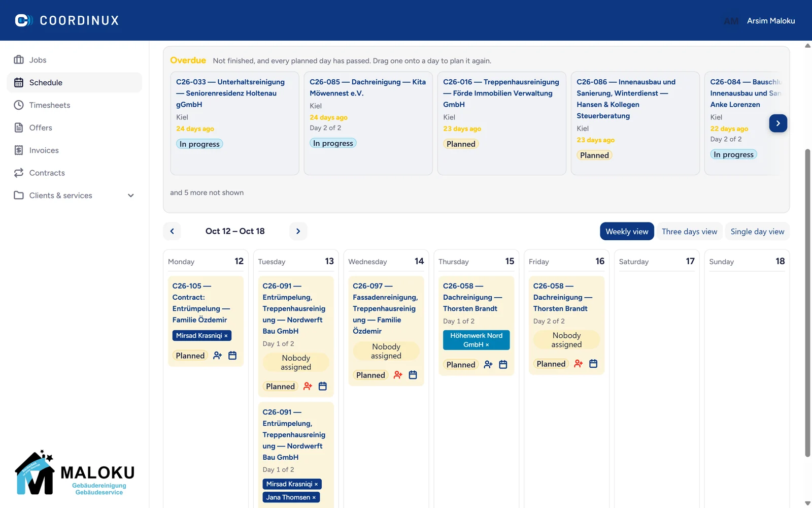The height and width of the screenshot is (508, 812).
Task: Go to previous week arrow
Action: [x=172, y=231]
